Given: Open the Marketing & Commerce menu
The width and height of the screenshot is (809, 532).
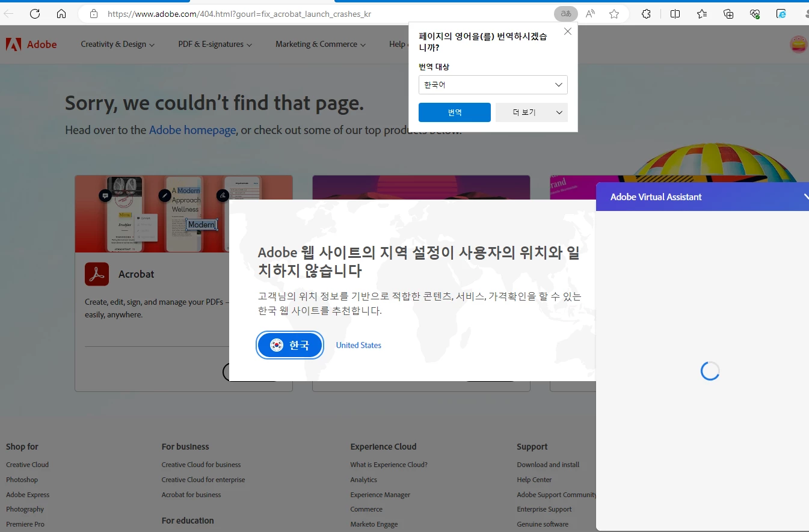Looking at the screenshot, I should click(x=321, y=44).
